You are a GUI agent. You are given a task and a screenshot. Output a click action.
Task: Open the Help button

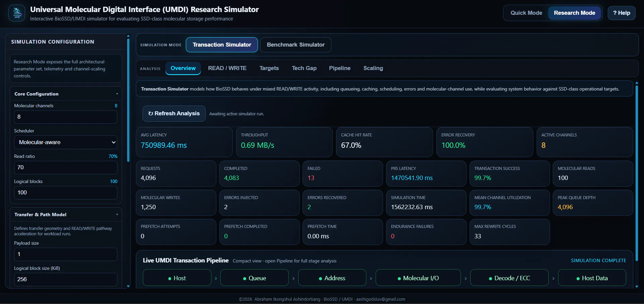(622, 13)
